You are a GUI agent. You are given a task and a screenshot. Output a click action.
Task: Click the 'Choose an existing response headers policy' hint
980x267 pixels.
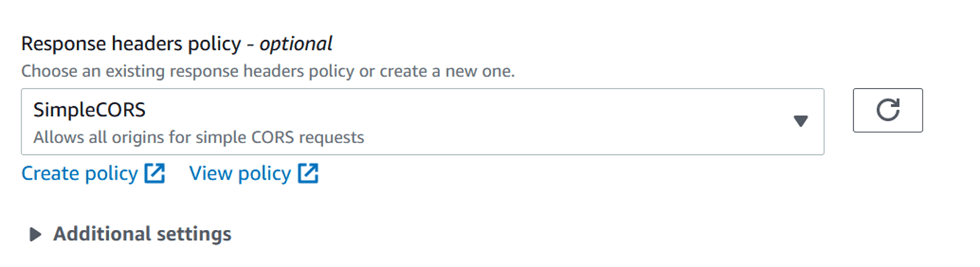pos(268,71)
